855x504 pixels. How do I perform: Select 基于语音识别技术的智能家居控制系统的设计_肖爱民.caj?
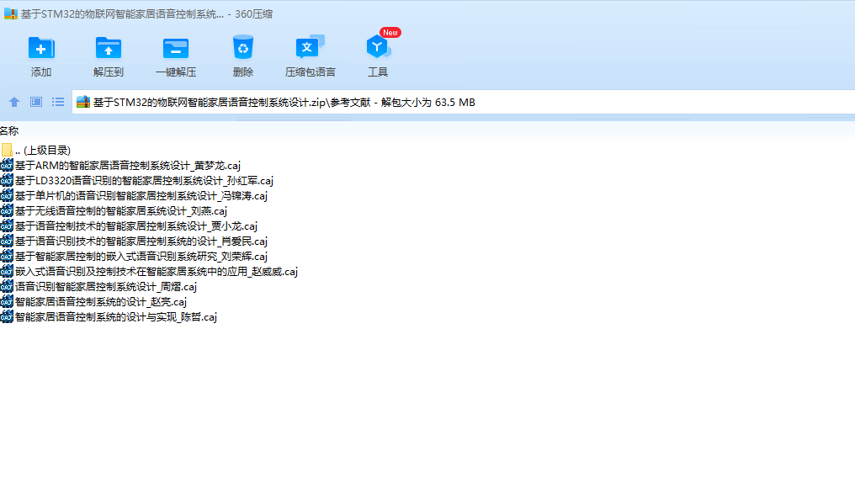click(141, 241)
